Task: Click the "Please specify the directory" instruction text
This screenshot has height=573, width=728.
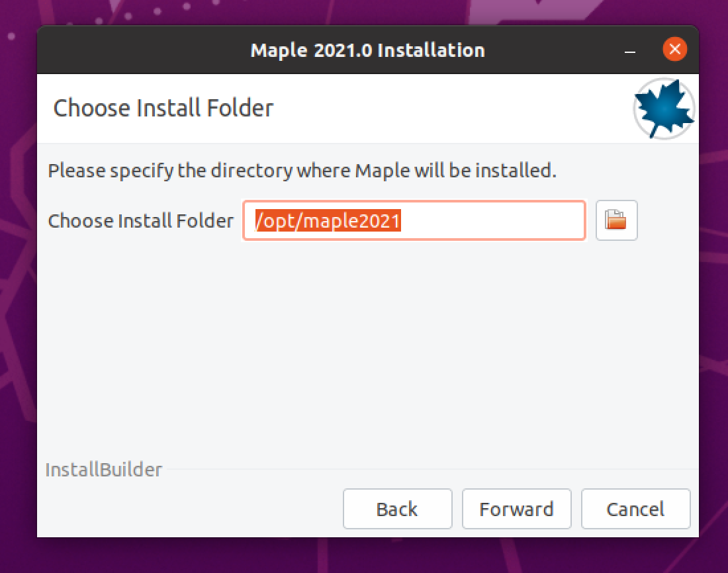Action: 302,171
